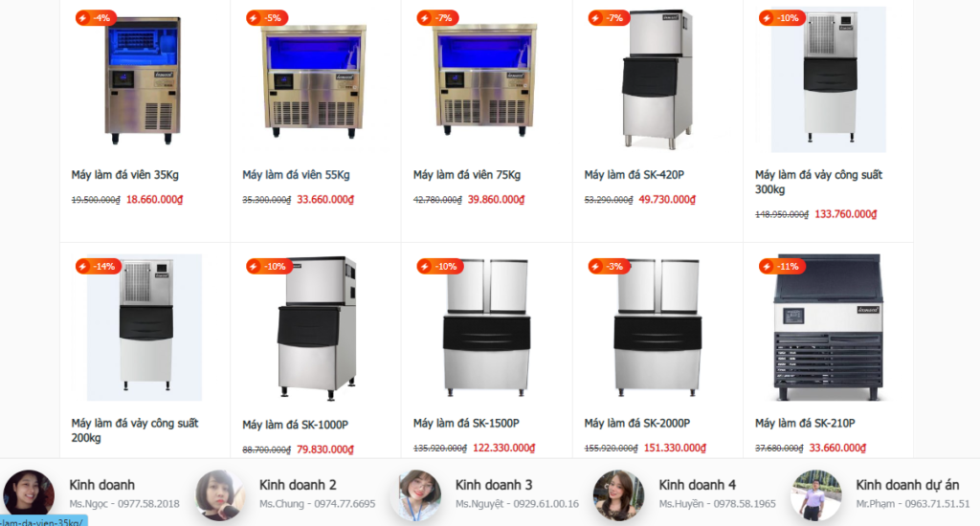Open the Máy làm đá viên 75Kg product title
Image resolution: width=980 pixels, height=526 pixels.
click(467, 175)
